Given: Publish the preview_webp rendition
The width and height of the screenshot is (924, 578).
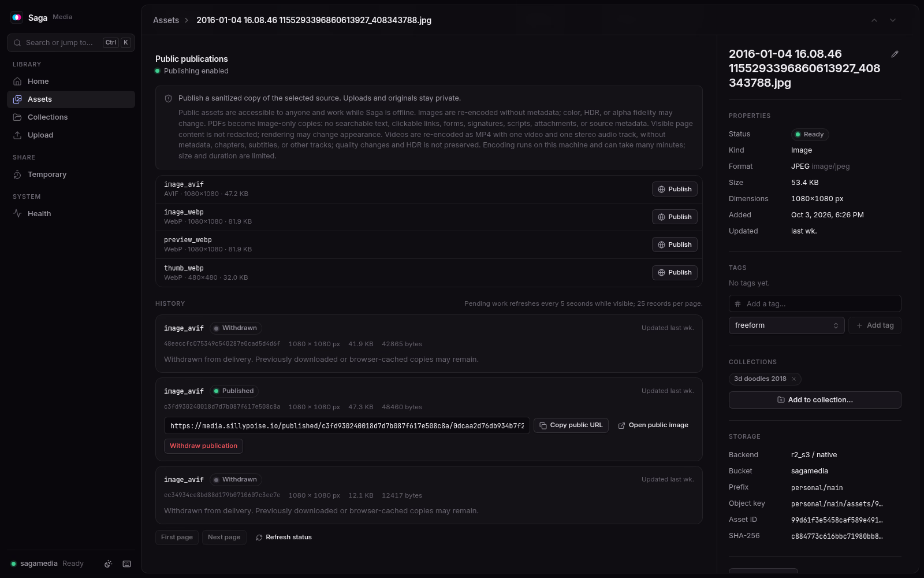Looking at the screenshot, I should [675, 244].
